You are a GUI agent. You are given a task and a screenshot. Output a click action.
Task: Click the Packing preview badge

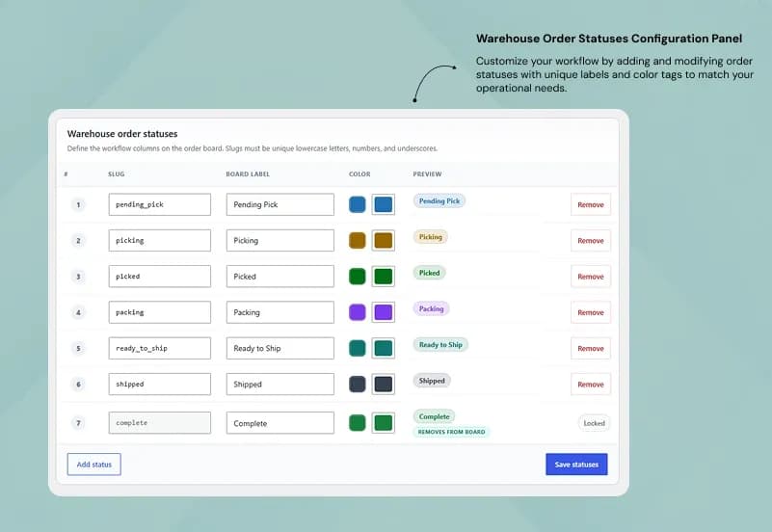click(431, 308)
